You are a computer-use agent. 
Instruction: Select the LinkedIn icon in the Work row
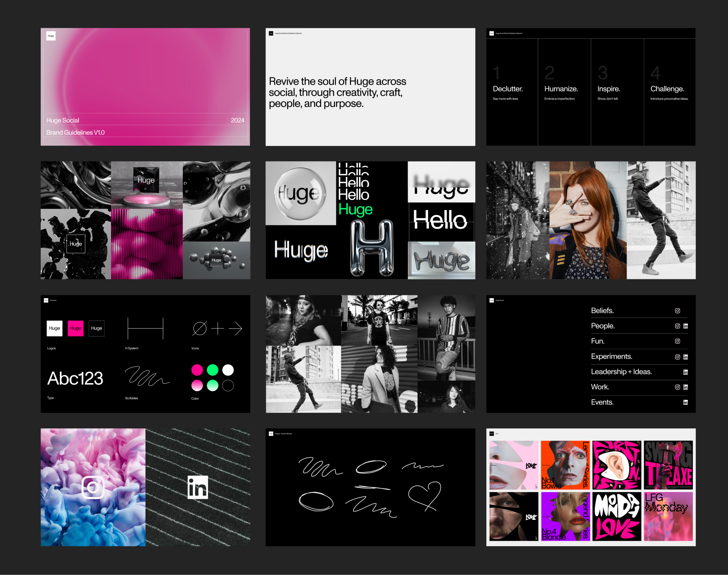pyautogui.click(x=686, y=387)
